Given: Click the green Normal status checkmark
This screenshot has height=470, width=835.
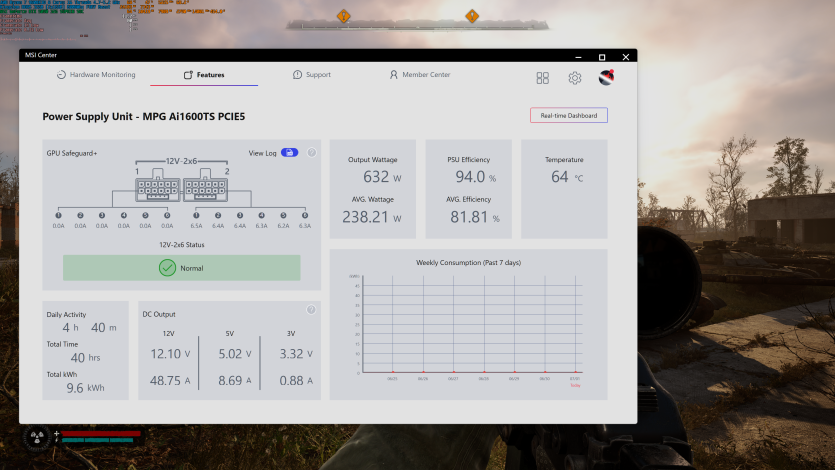Looking at the screenshot, I should pos(167,268).
